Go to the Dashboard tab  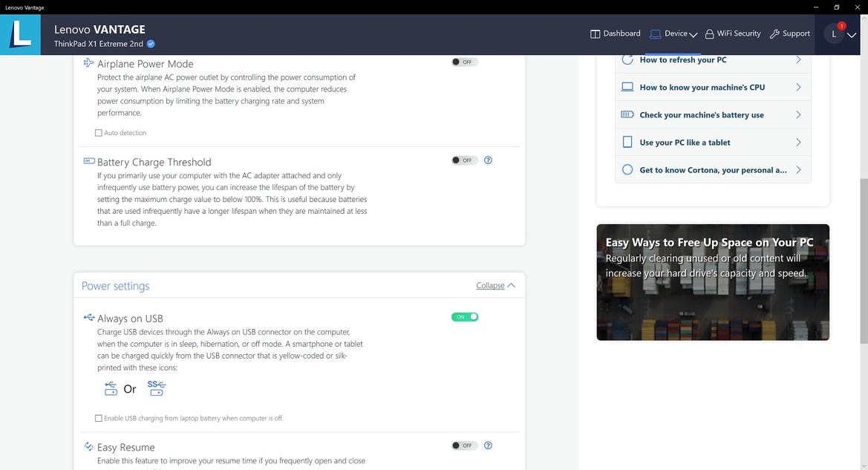coord(615,33)
